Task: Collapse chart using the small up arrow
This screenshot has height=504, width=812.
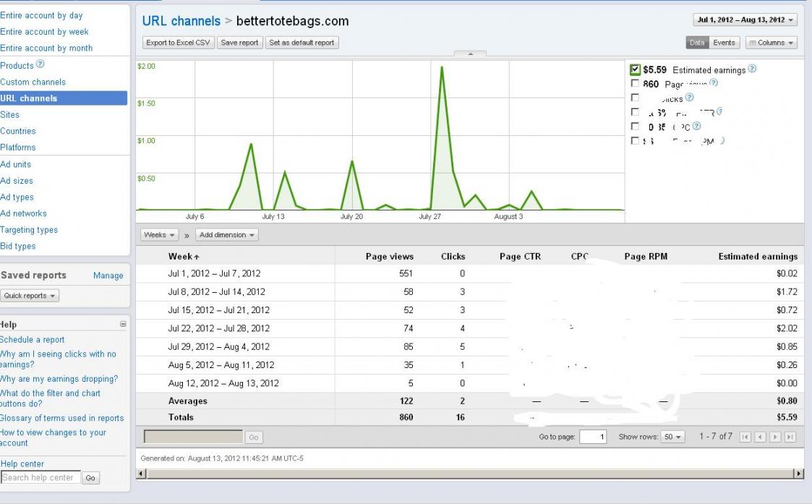Action: 470,54
